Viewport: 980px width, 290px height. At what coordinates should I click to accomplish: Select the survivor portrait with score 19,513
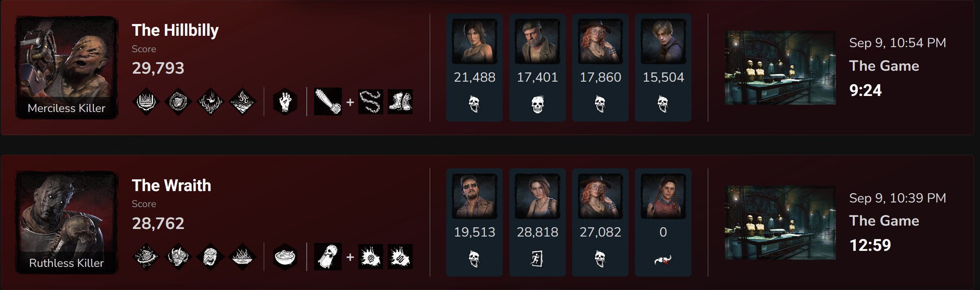[474, 196]
